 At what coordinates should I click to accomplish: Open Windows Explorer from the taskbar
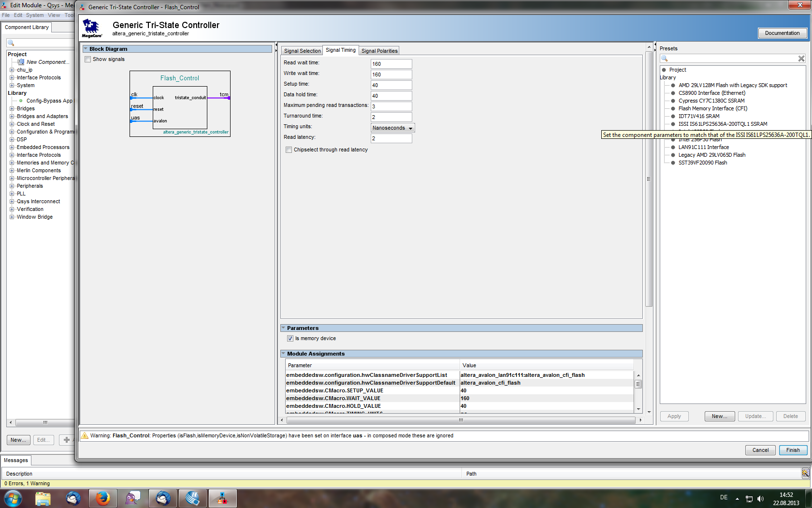(43, 498)
